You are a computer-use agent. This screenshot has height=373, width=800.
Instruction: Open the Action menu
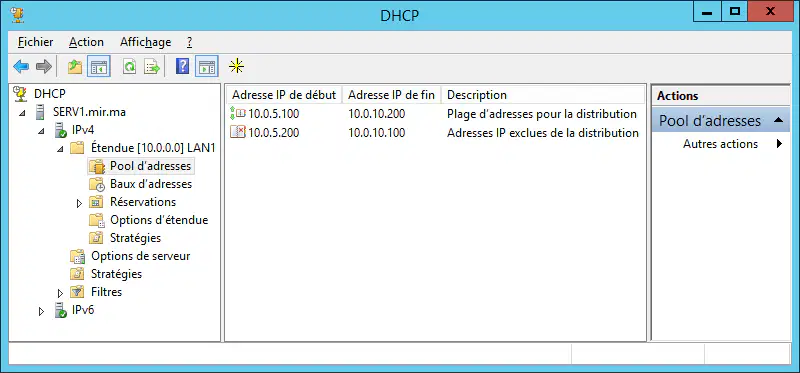[x=86, y=42]
